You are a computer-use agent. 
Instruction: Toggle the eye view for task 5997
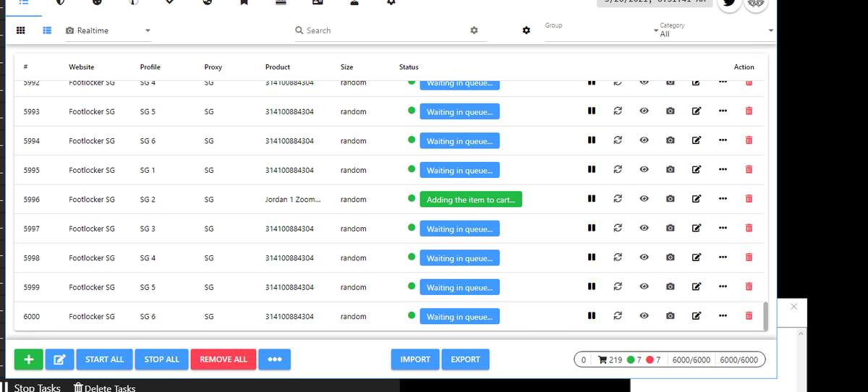(644, 229)
